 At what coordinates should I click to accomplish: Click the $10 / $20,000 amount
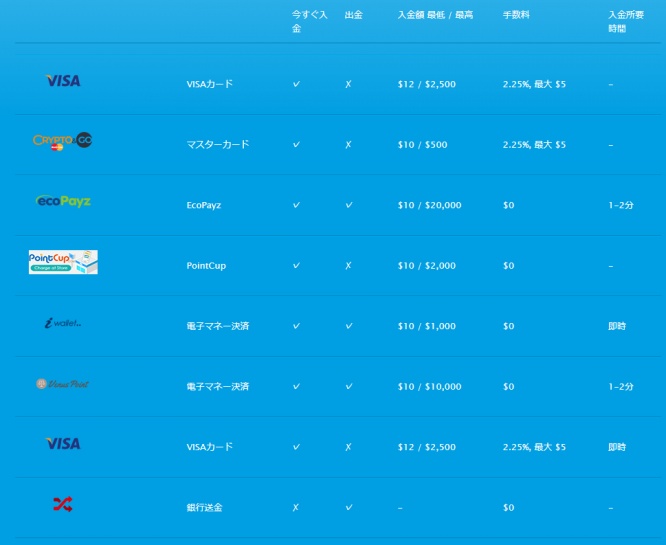click(x=429, y=205)
